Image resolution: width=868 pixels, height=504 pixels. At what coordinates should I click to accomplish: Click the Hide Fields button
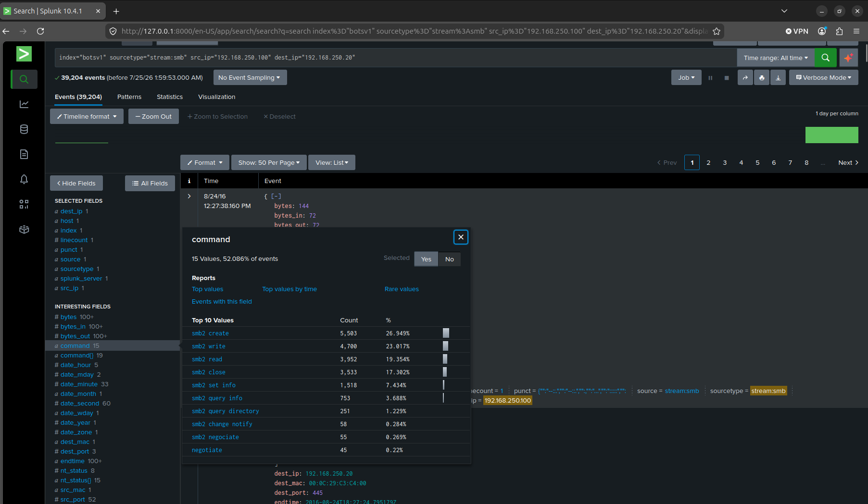coord(76,184)
